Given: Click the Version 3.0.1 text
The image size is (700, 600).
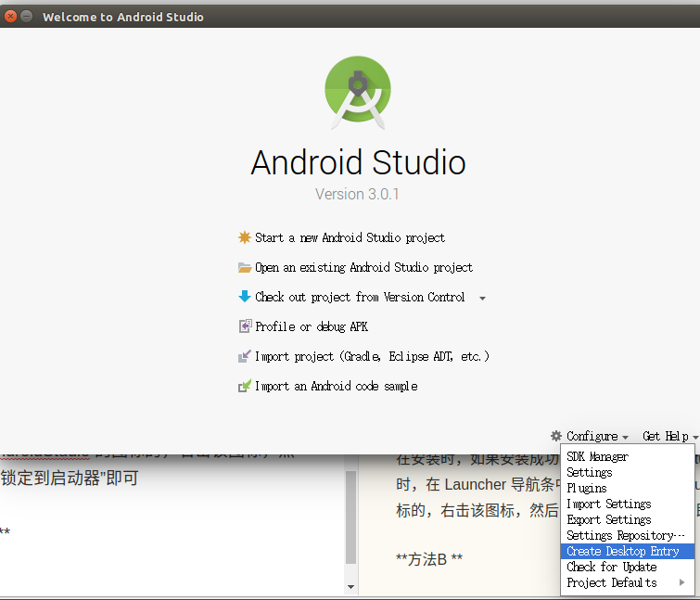Looking at the screenshot, I should coord(357,194).
